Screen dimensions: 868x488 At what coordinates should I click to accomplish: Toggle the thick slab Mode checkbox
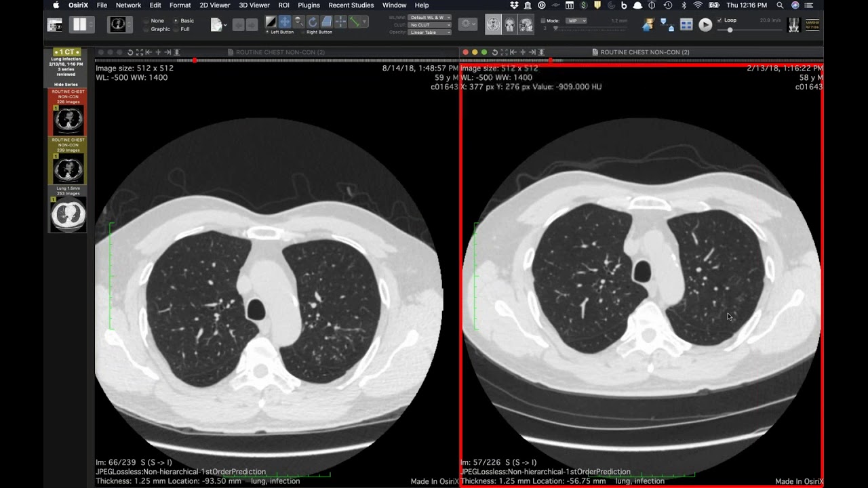543,21
